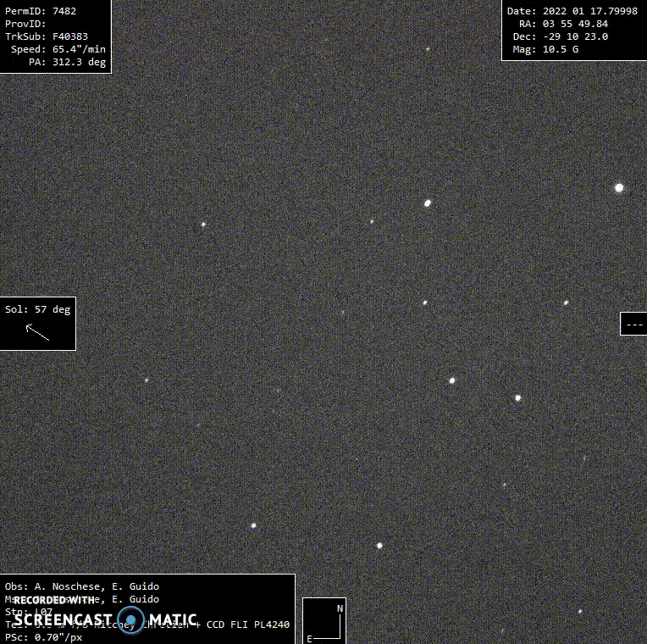
Task: Click the Speed 65.4"/min readout
Action: click(x=58, y=49)
